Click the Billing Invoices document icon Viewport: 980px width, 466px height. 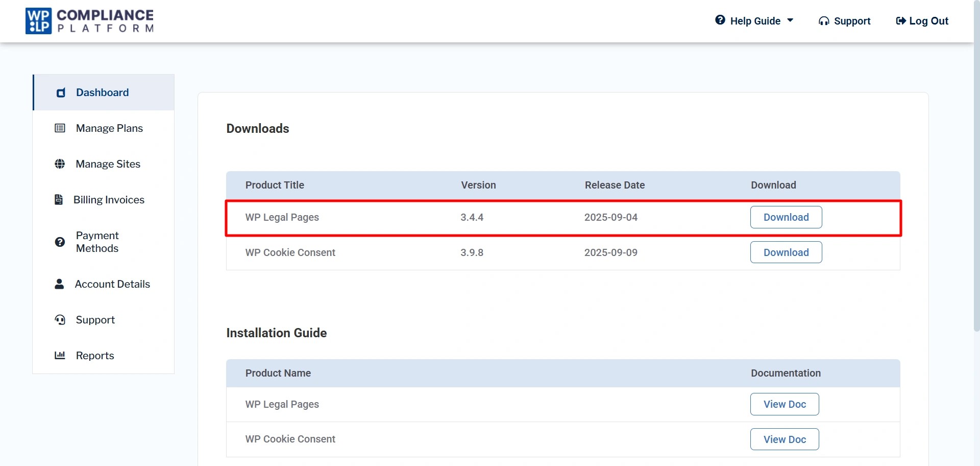point(59,200)
